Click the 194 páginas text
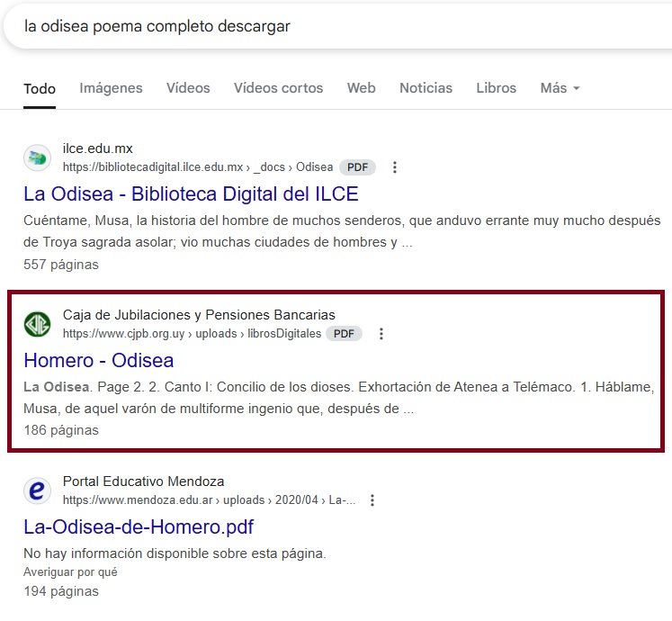Viewport: 672px width, 621px height. (61, 591)
